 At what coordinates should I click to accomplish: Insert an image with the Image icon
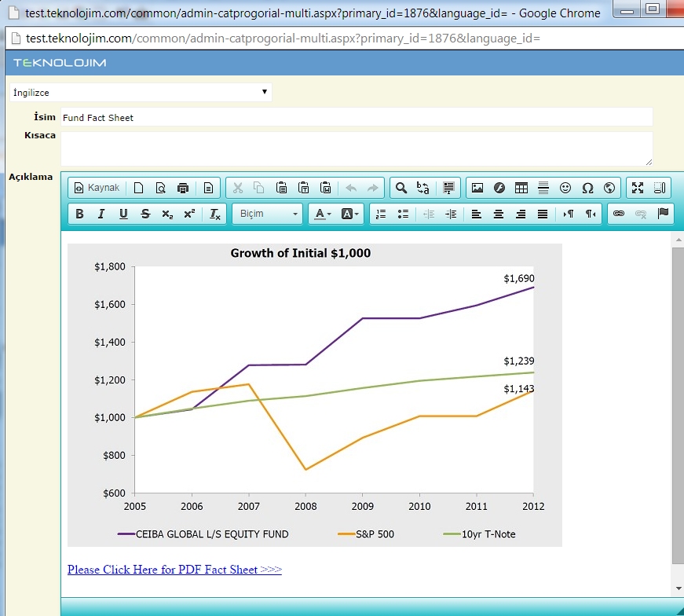click(477, 188)
